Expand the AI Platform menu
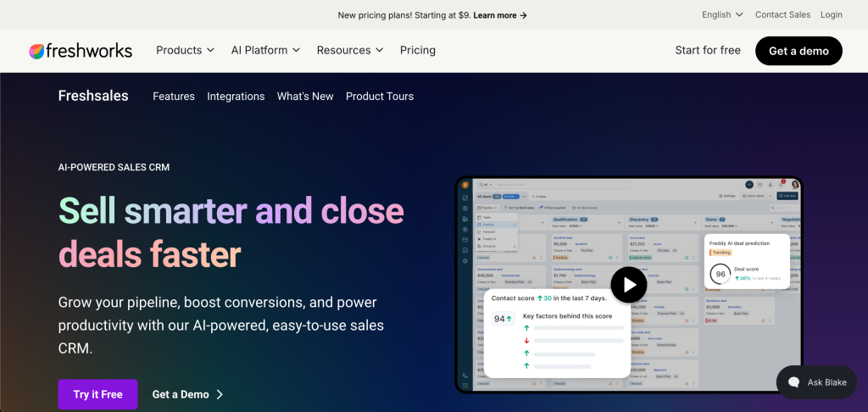868x412 pixels. pyautogui.click(x=265, y=50)
